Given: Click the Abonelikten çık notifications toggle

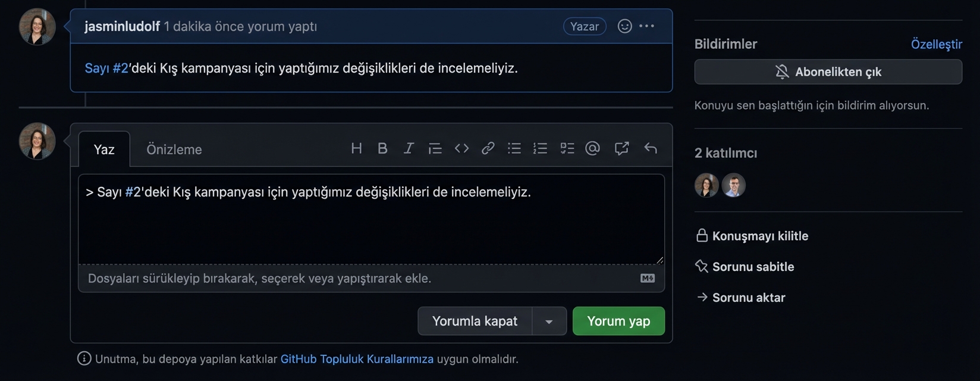Looking at the screenshot, I should (x=828, y=71).
